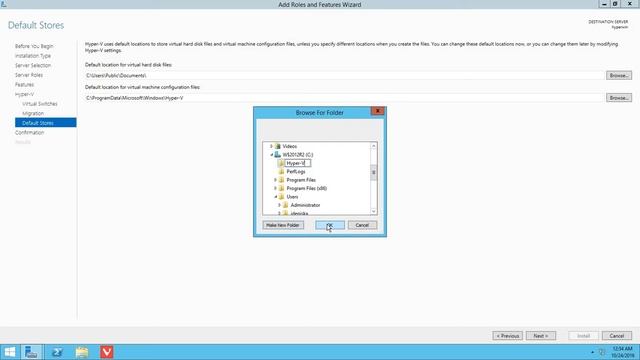640x360 pixels.
Task: Click the Administrator folder icon
Action: pos(285,205)
